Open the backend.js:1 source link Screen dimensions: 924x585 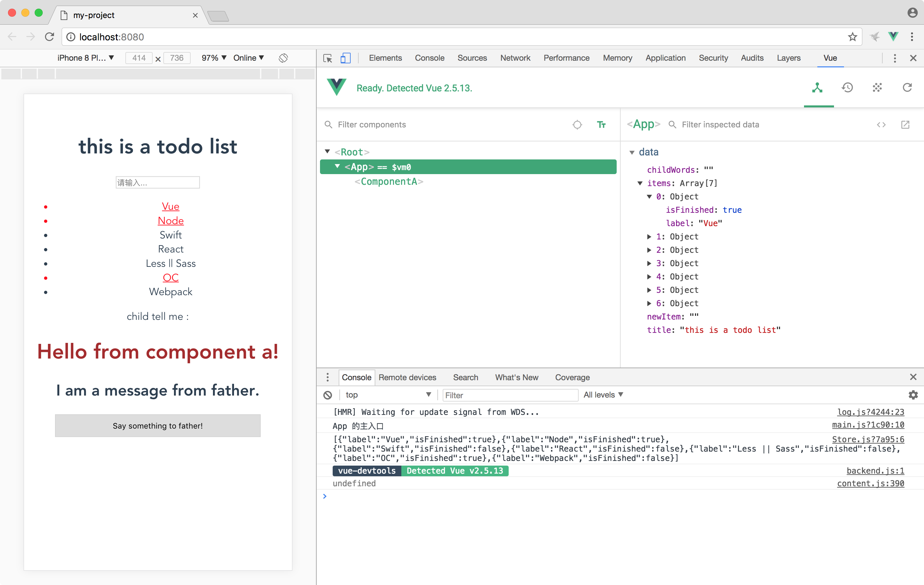pyautogui.click(x=875, y=471)
